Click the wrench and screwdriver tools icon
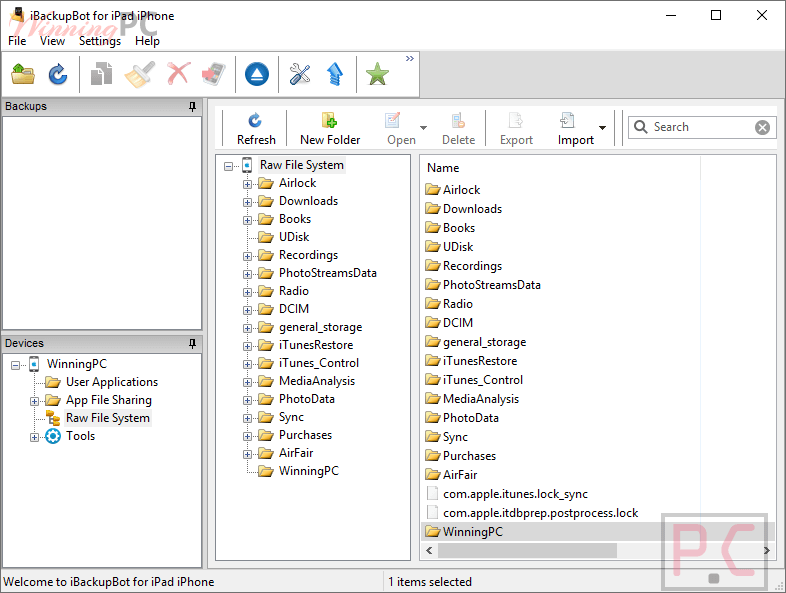786x593 pixels. [x=300, y=74]
